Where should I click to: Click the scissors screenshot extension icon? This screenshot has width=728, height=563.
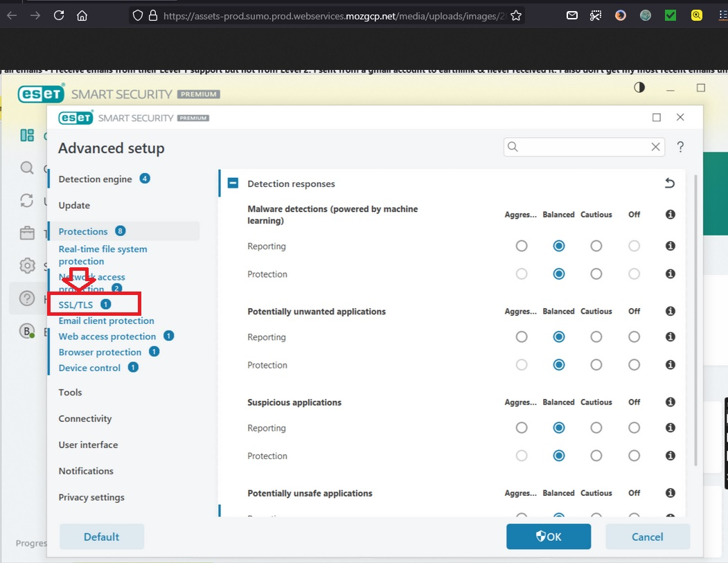(596, 16)
